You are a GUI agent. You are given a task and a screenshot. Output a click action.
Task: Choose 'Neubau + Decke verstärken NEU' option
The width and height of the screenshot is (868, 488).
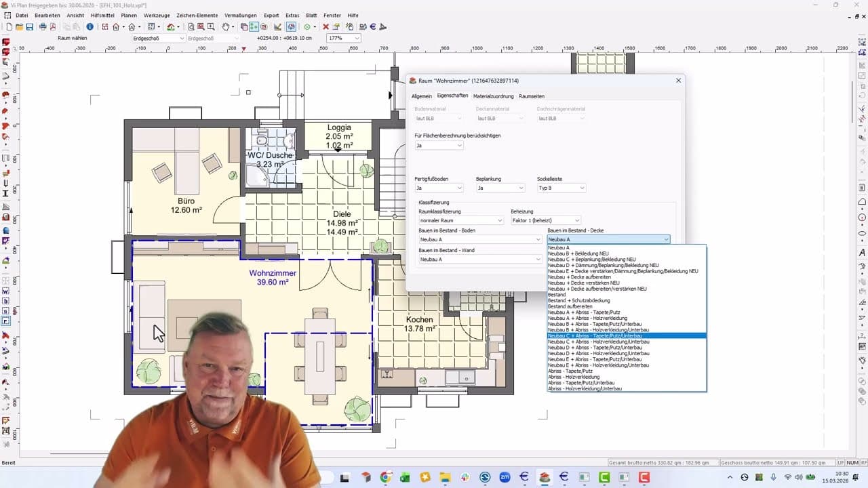pos(583,283)
